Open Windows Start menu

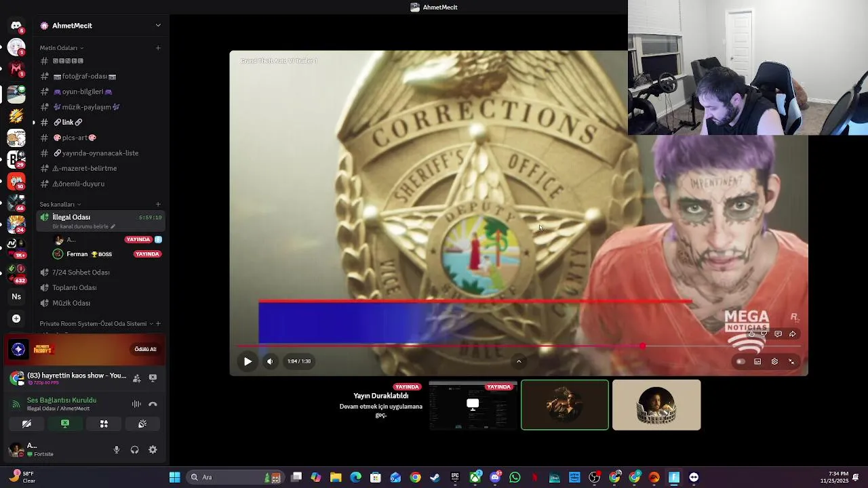point(174,477)
